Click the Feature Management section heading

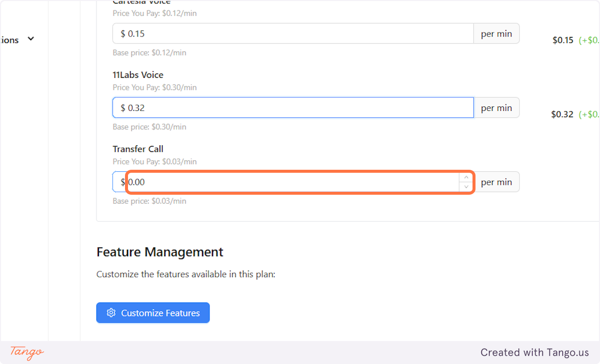point(160,252)
